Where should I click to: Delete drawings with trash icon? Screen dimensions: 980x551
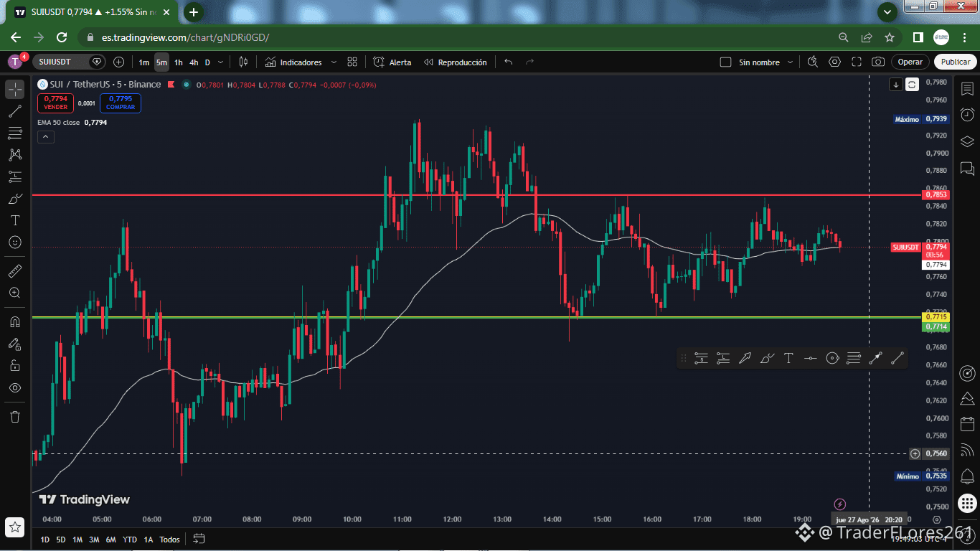point(15,416)
